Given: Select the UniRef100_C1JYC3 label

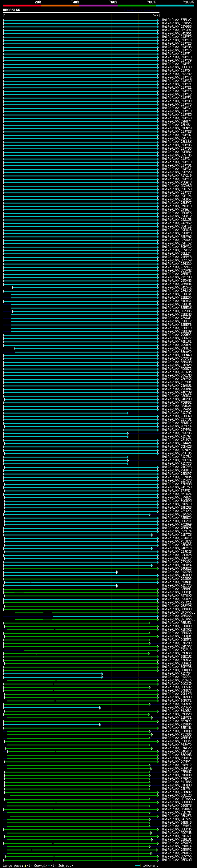Looking at the screenshot, I should 177,118.
